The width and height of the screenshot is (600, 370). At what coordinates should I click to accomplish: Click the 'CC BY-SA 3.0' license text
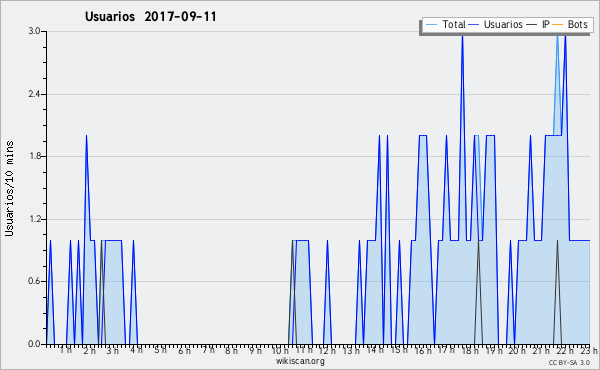[569, 362]
